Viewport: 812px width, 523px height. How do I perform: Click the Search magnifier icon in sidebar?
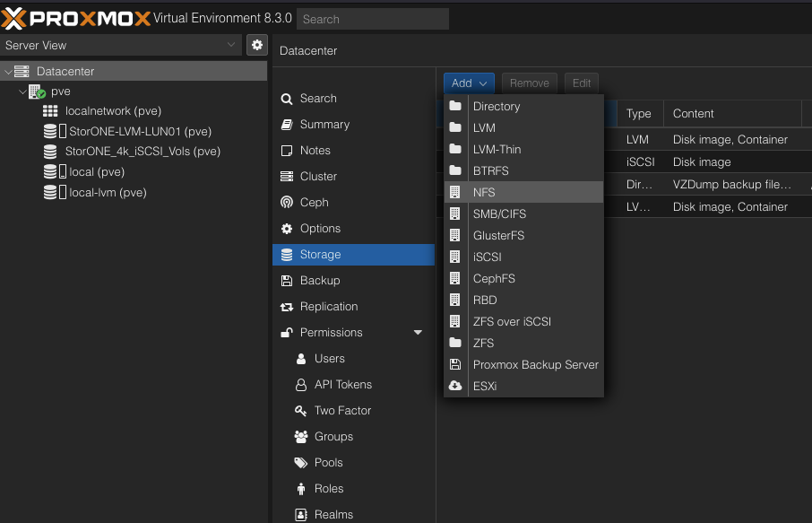pos(287,99)
